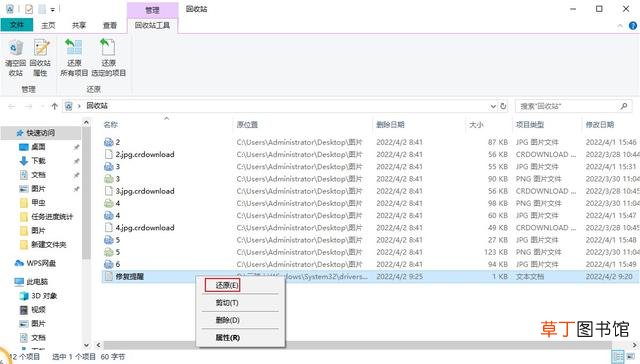Open 甲虫 folder in sidebar
Image resolution: width=640 pixels, height=364 pixels.
coord(38,202)
